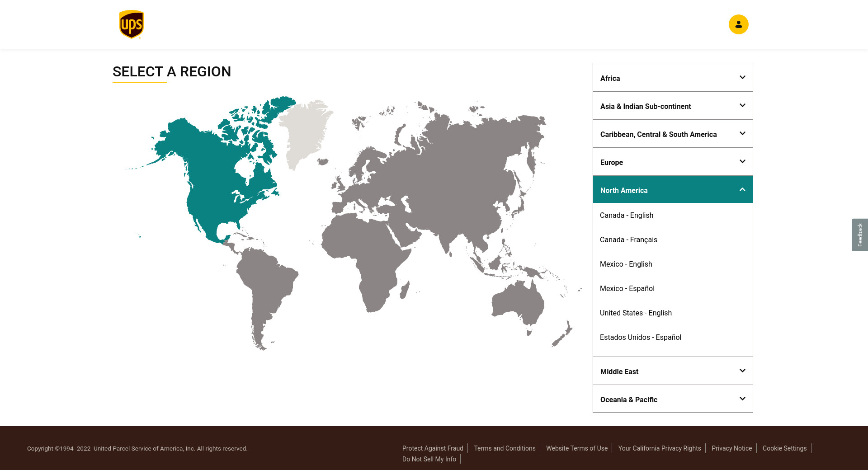Click Protect Against Fraud link

[x=432, y=448]
